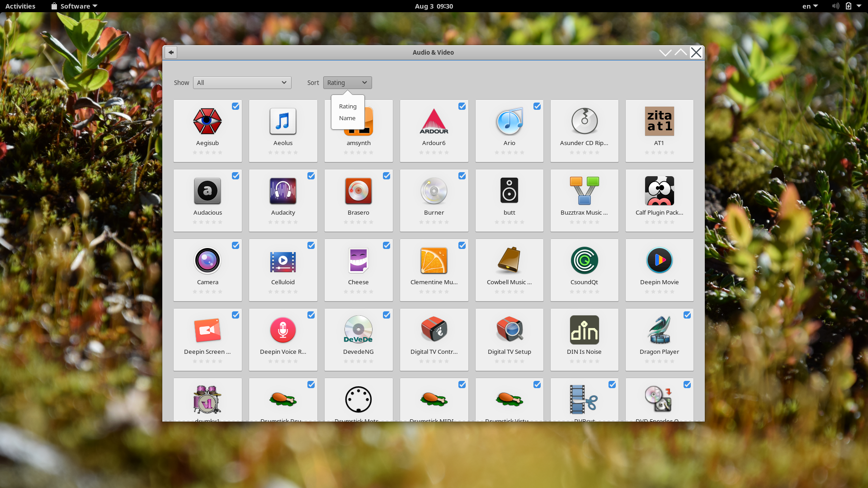Open the Digital TV Control icon
Image resolution: width=868 pixels, height=488 pixels.
(x=434, y=330)
